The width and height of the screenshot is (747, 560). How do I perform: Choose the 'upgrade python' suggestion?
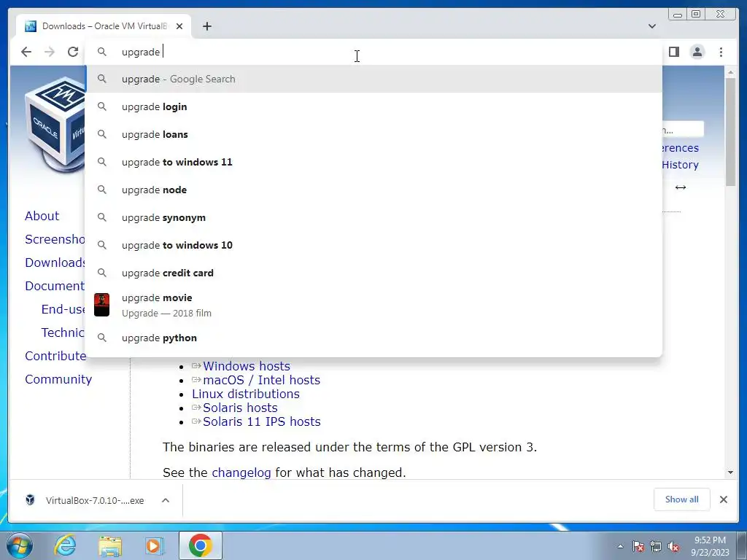coord(373,338)
